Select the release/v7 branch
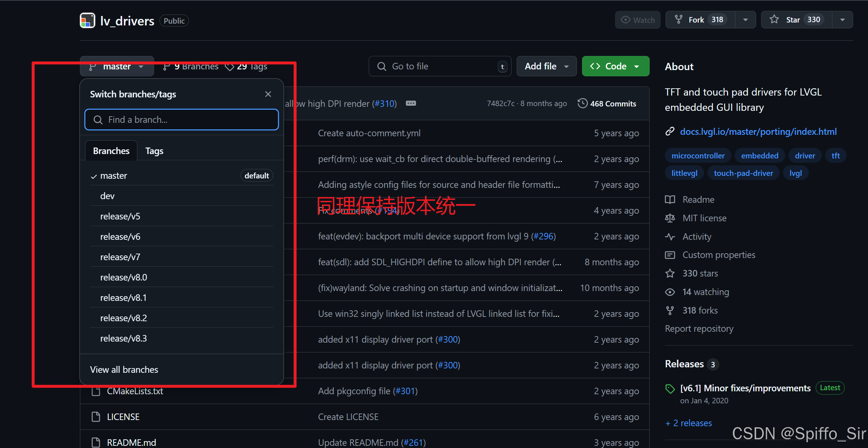This screenshot has height=448, width=868. click(182, 257)
